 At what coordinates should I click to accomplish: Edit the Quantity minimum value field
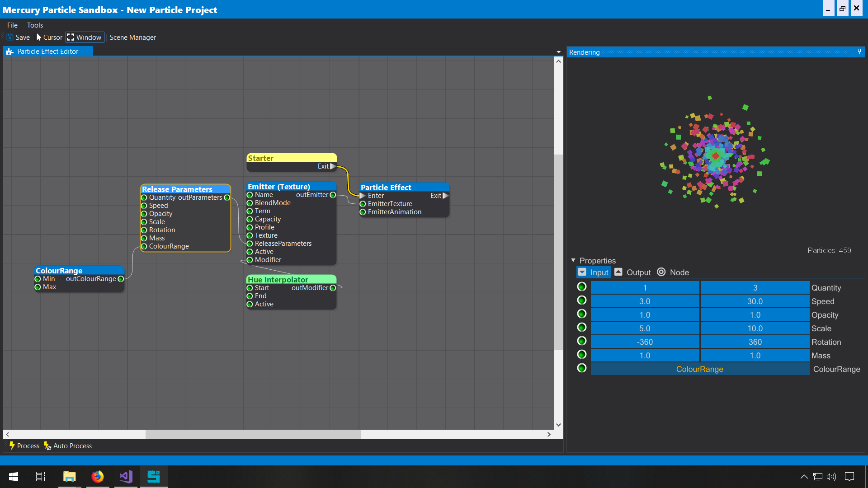tap(645, 288)
